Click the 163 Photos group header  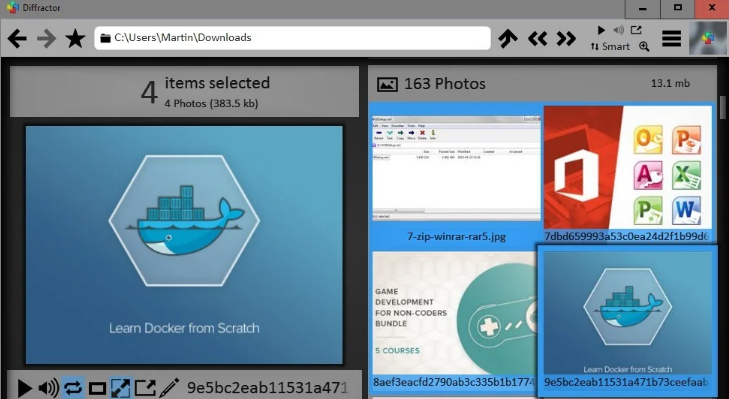(x=542, y=84)
